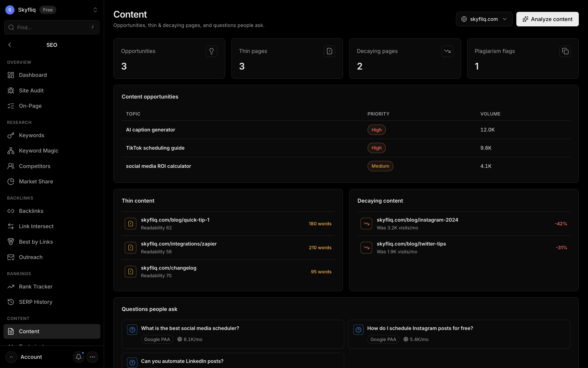Click the Skyfliq workspace avatar

click(x=10, y=10)
